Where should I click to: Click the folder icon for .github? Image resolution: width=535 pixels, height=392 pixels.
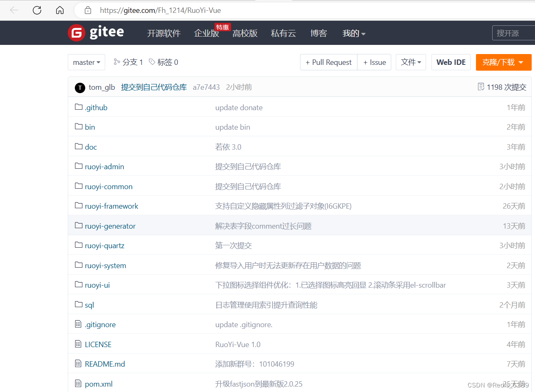coord(79,107)
